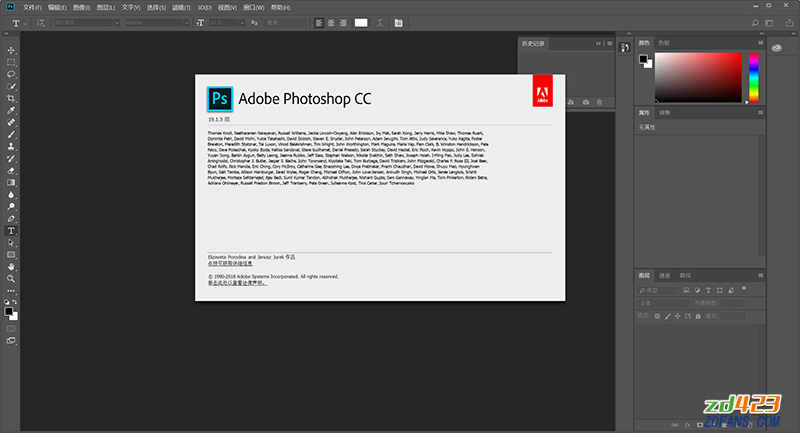This screenshot has width=800, height=433.
Task: Open the 文件 menu
Action: pyautogui.click(x=32, y=8)
